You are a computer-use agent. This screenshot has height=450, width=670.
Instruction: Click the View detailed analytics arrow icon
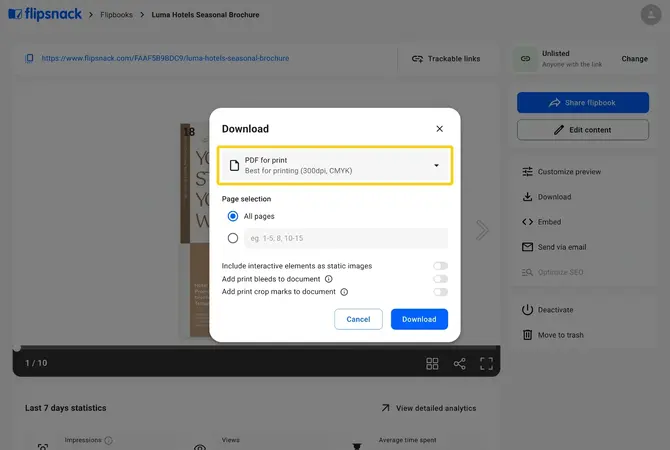385,408
